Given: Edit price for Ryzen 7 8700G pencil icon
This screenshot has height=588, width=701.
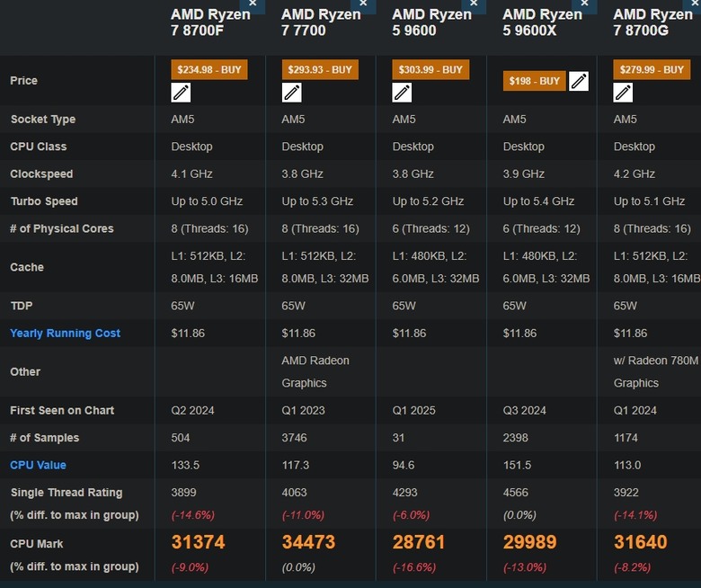Looking at the screenshot, I should [x=623, y=93].
